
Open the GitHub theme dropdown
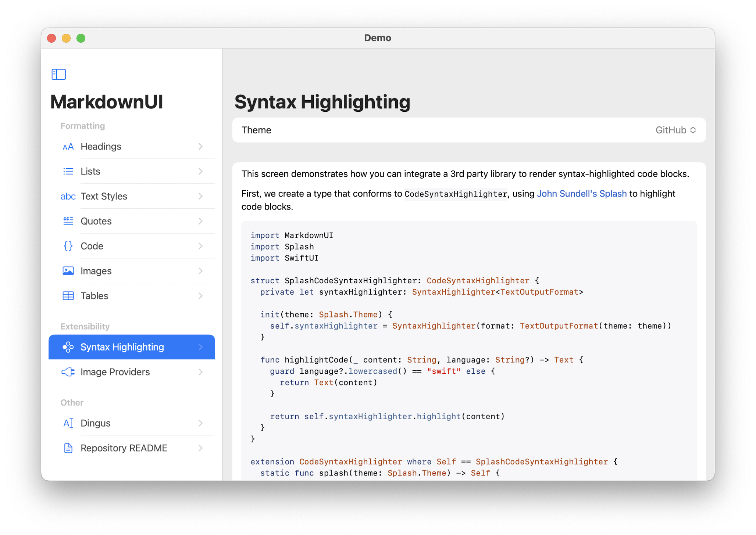tap(675, 130)
